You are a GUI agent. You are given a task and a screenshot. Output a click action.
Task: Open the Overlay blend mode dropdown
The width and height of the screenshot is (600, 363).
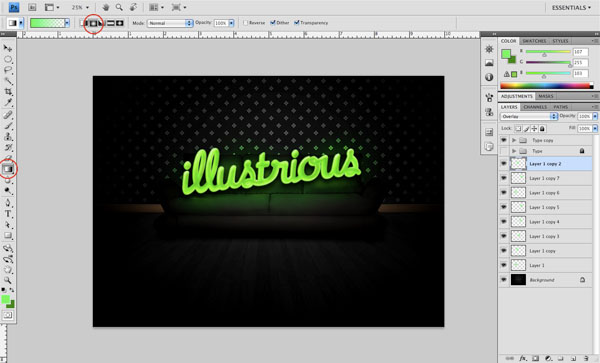pyautogui.click(x=529, y=116)
